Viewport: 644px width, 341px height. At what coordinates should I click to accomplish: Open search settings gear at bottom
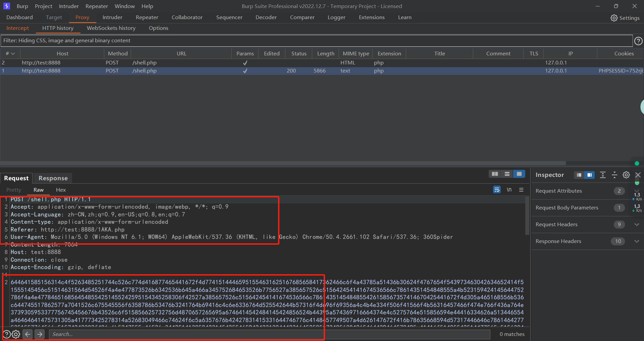pos(16,334)
